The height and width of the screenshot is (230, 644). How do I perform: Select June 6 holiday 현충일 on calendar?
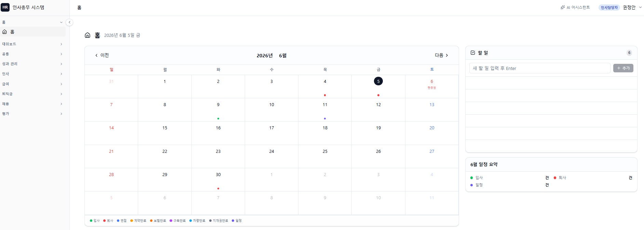click(x=432, y=87)
